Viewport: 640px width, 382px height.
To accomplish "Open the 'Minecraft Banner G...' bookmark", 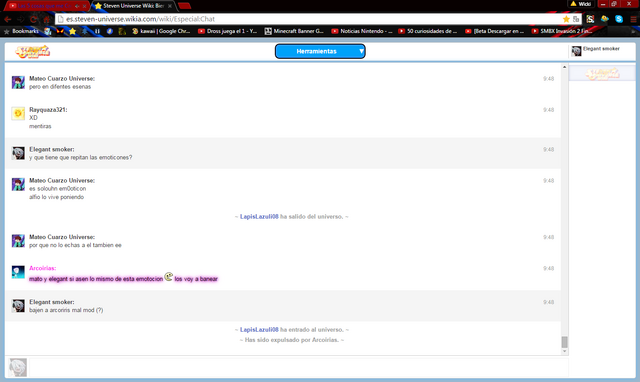I will click(x=294, y=31).
